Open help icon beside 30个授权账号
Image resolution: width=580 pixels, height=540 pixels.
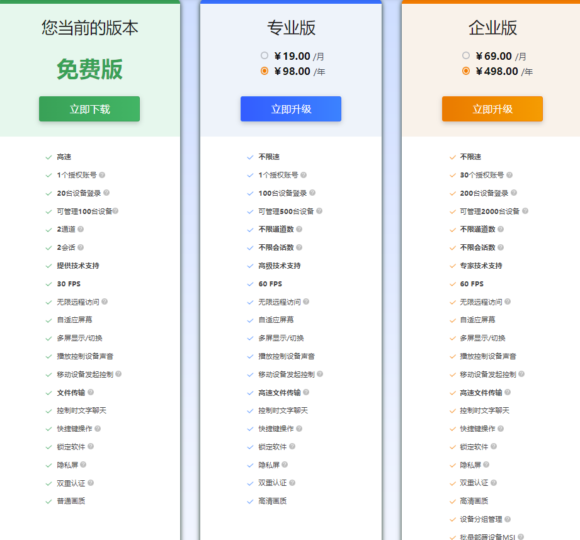pos(509,175)
